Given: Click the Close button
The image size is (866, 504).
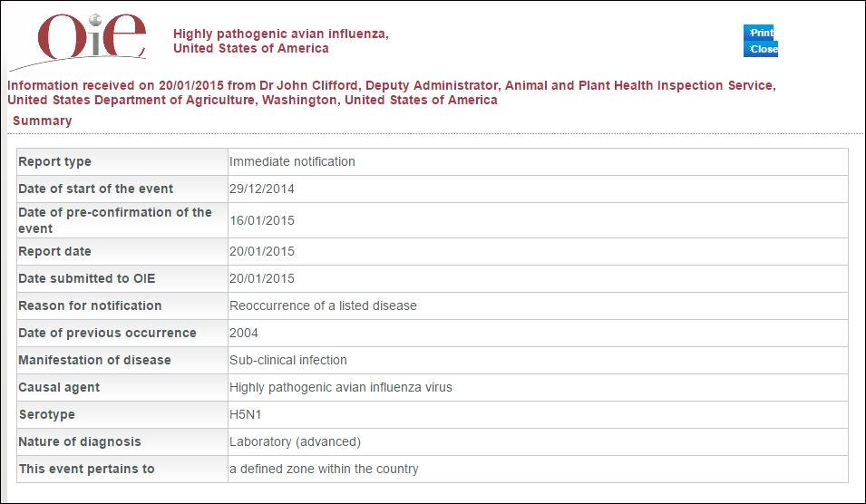Looking at the screenshot, I should point(761,49).
